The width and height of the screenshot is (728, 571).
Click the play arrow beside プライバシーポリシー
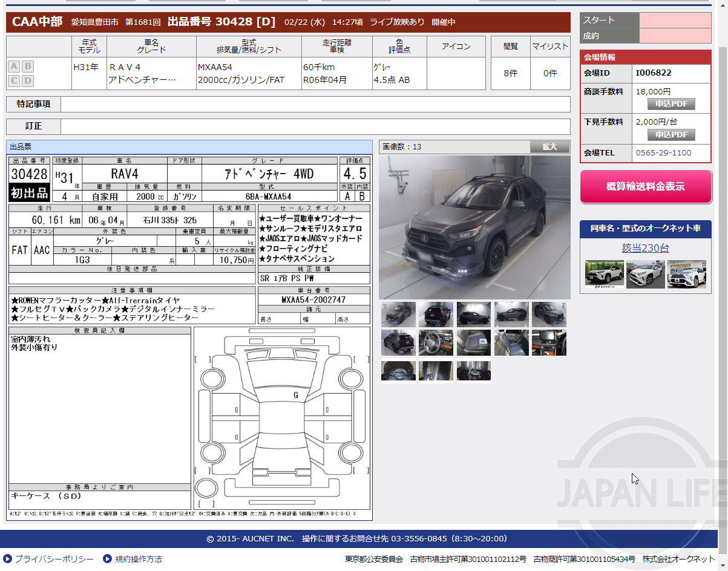(x=6, y=560)
